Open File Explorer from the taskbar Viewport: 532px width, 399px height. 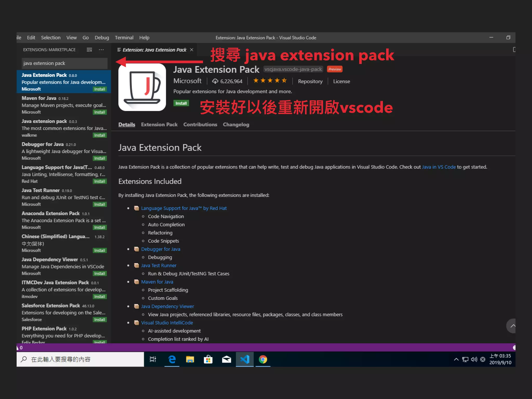[190, 359]
